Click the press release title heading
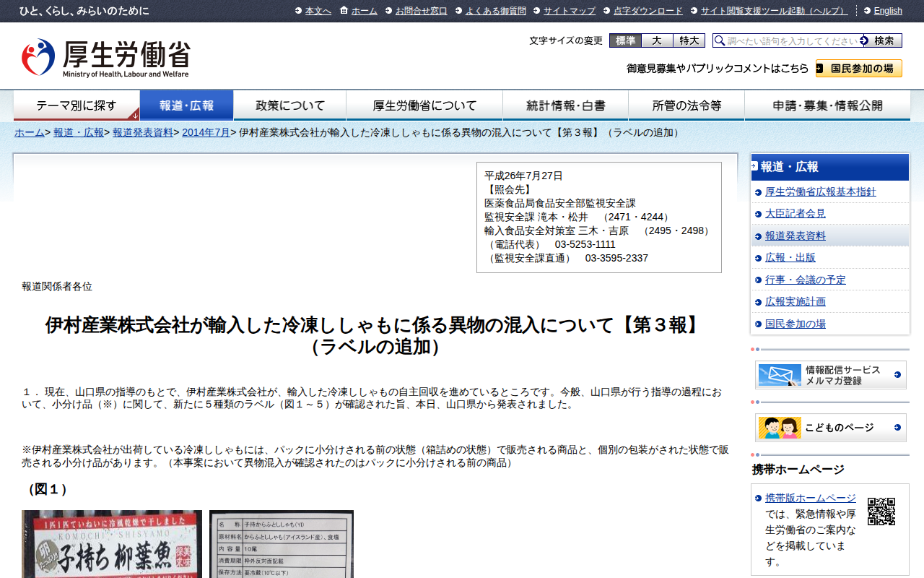The image size is (924, 578). [x=375, y=336]
